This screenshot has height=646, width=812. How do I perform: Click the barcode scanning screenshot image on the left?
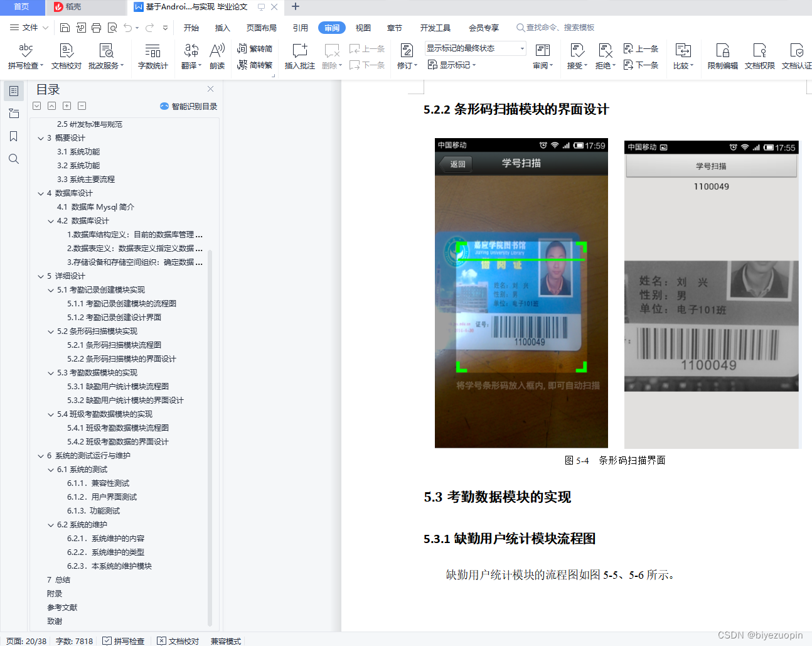(521, 293)
